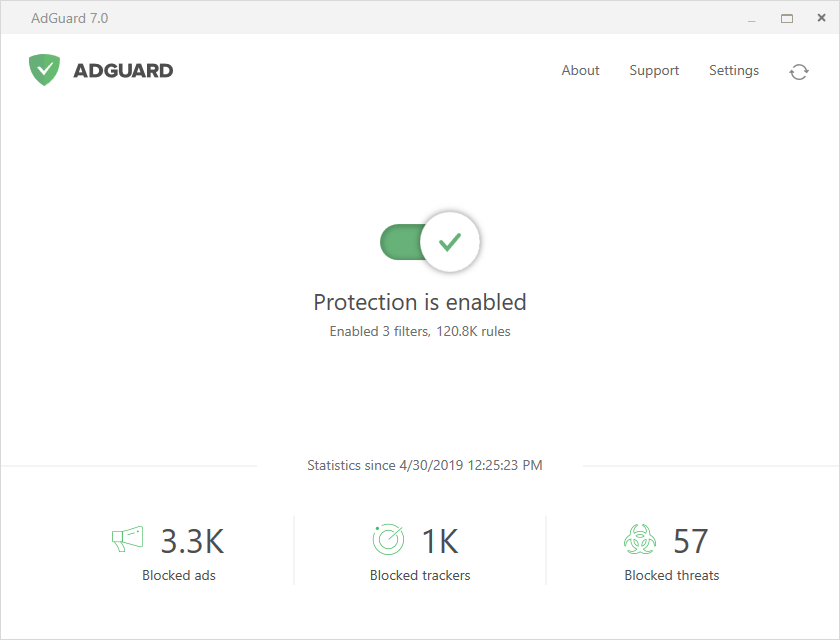840x640 pixels.
Task: Open the Support menu item
Action: [654, 71]
